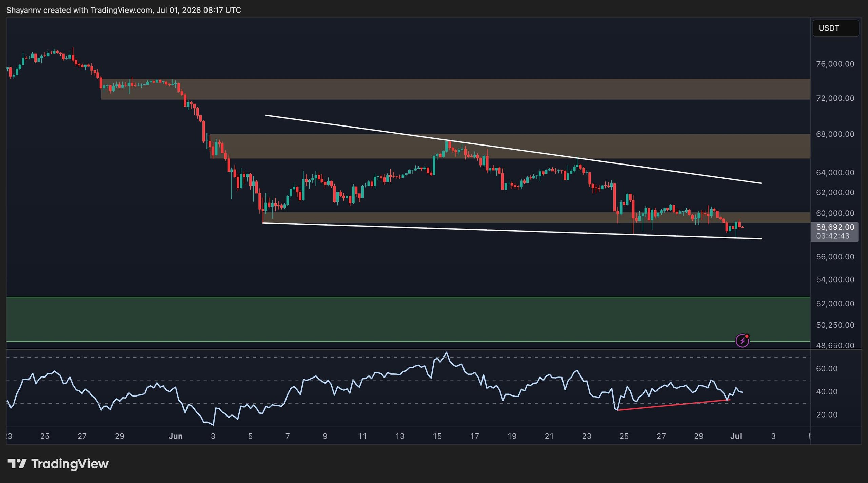Click the 60,000.00 price axis label

tap(835, 213)
